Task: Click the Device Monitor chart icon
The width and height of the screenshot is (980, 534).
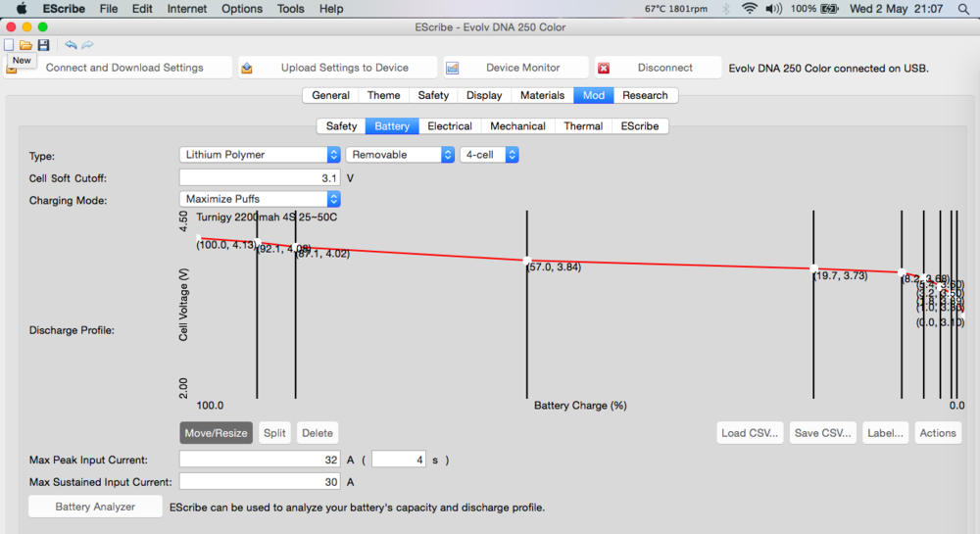Action: tap(452, 68)
